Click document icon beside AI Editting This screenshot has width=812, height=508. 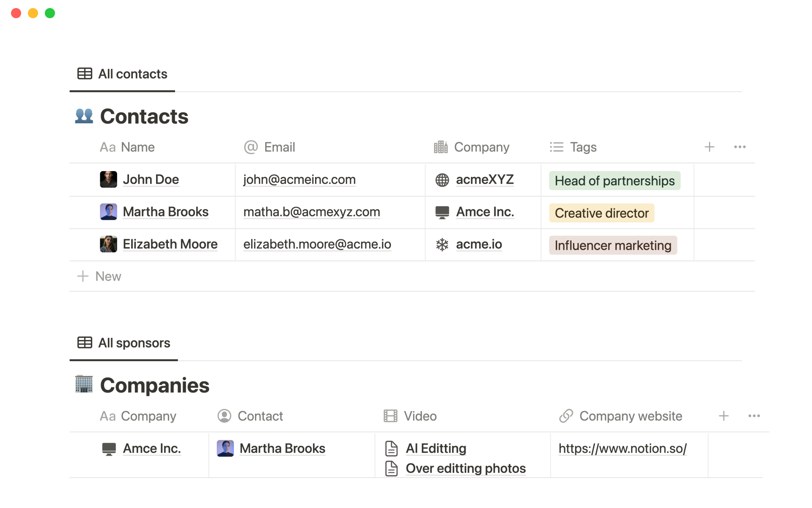tap(392, 448)
